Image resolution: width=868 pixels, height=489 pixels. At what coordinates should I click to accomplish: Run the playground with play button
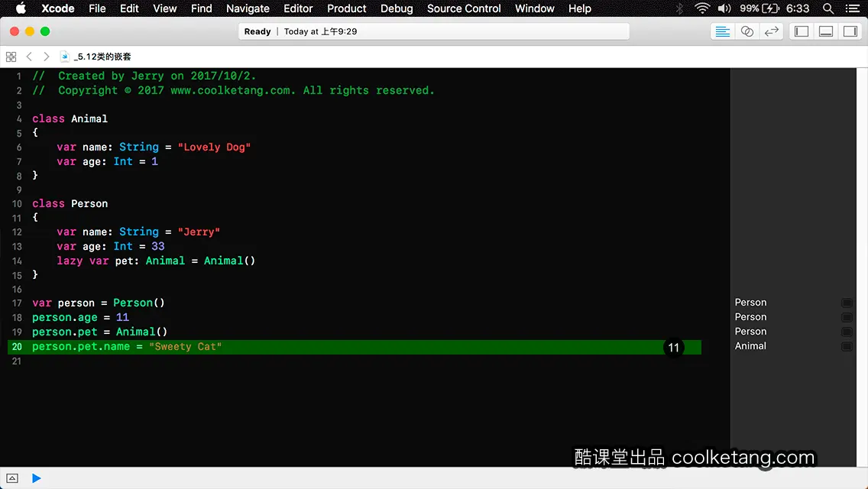point(36,478)
